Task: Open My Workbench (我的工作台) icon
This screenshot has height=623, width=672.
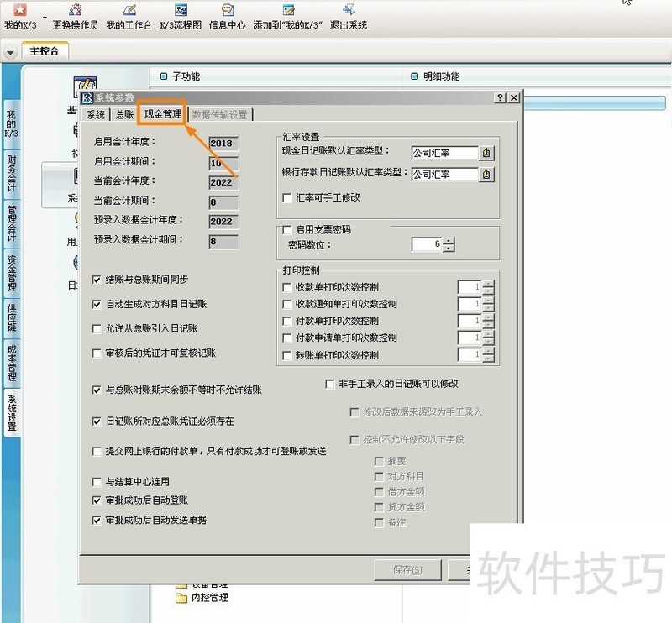Action: pos(129,10)
